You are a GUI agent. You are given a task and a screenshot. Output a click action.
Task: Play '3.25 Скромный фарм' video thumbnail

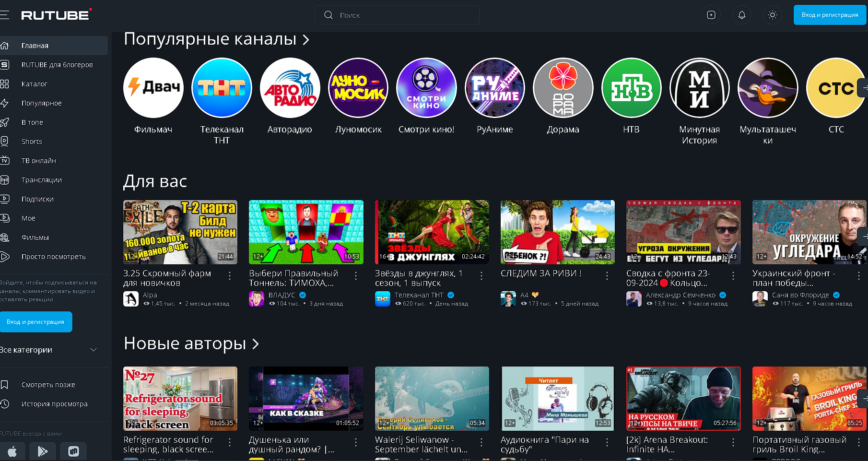[180, 232]
